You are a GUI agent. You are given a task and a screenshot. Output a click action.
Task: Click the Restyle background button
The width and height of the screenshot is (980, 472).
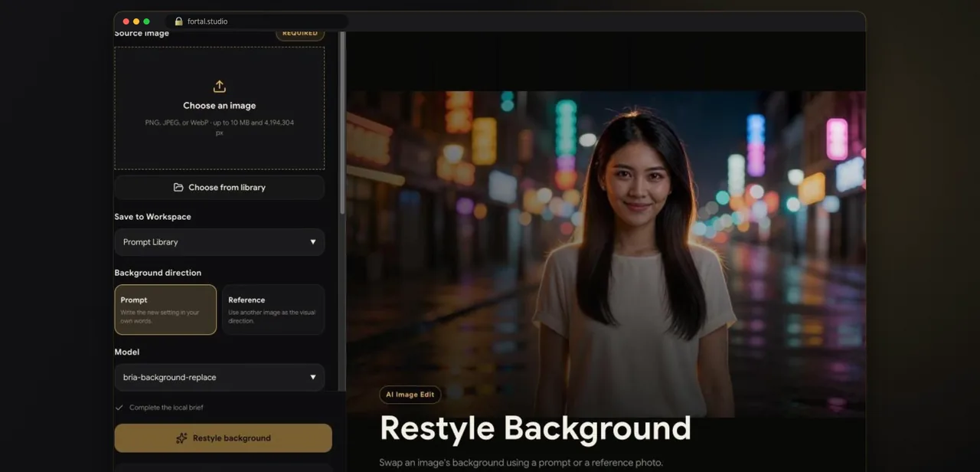click(x=223, y=438)
